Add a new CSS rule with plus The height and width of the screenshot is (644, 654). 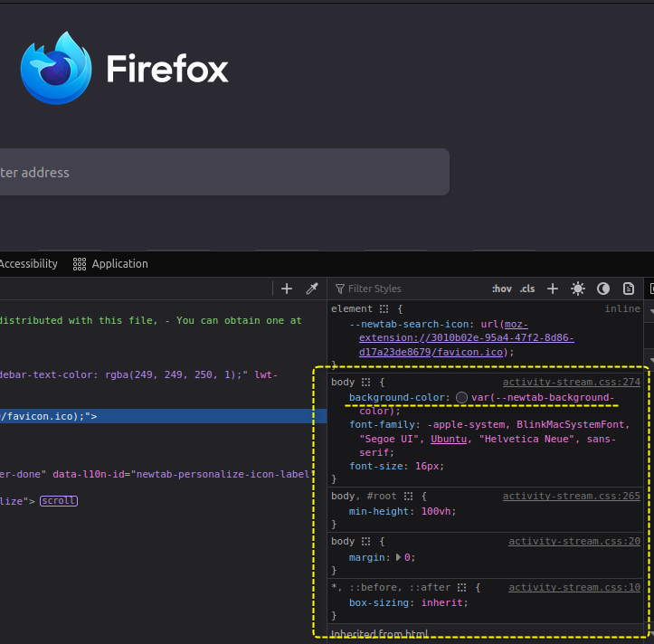[553, 289]
